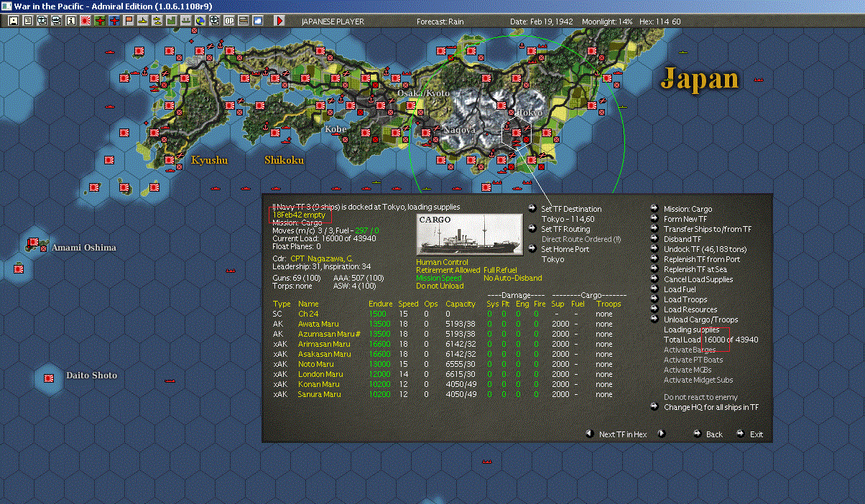
Task: Click the globe toolbar icon
Action: [200, 21]
